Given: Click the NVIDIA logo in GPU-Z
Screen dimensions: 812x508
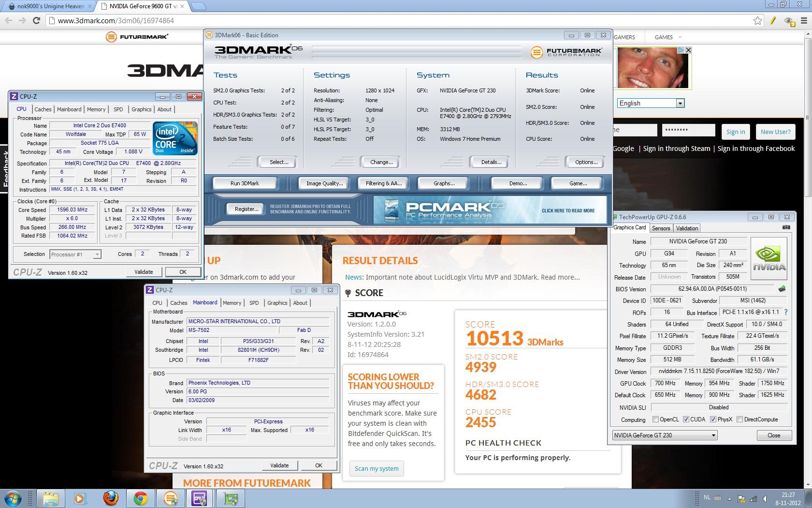Looking at the screenshot, I should (x=769, y=258).
